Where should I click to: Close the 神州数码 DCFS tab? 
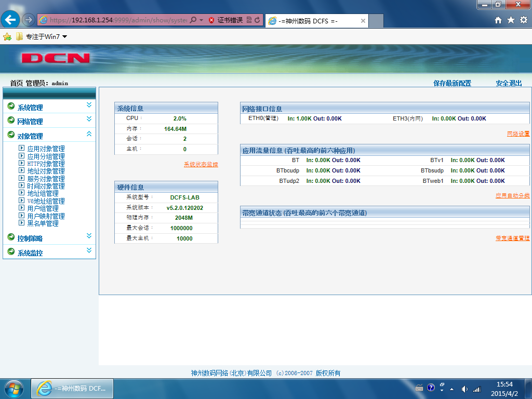pyautogui.click(x=363, y=21)
